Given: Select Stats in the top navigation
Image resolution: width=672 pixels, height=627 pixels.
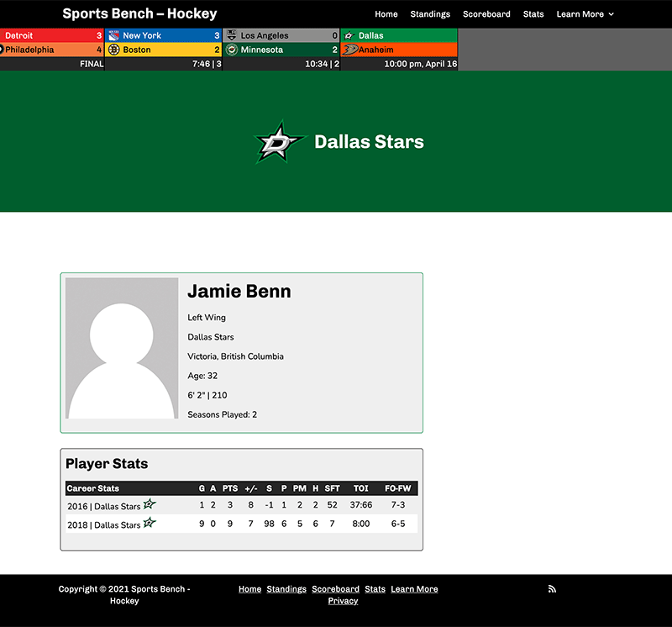Looking at the screenshot, I should (x=533, y=14).
